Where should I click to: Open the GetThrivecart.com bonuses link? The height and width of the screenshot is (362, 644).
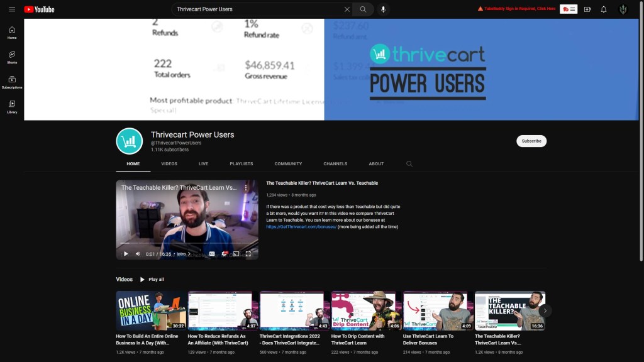[301, 227]
